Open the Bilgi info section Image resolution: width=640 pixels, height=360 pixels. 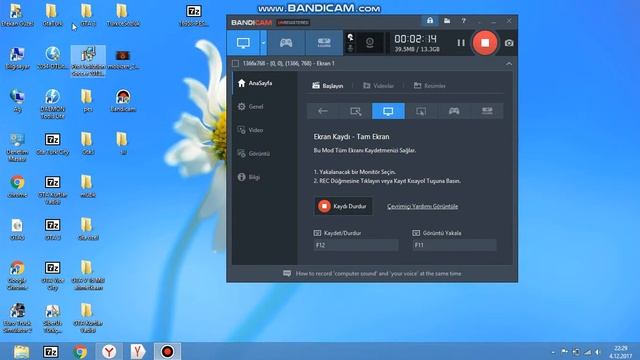coord(265,177)
